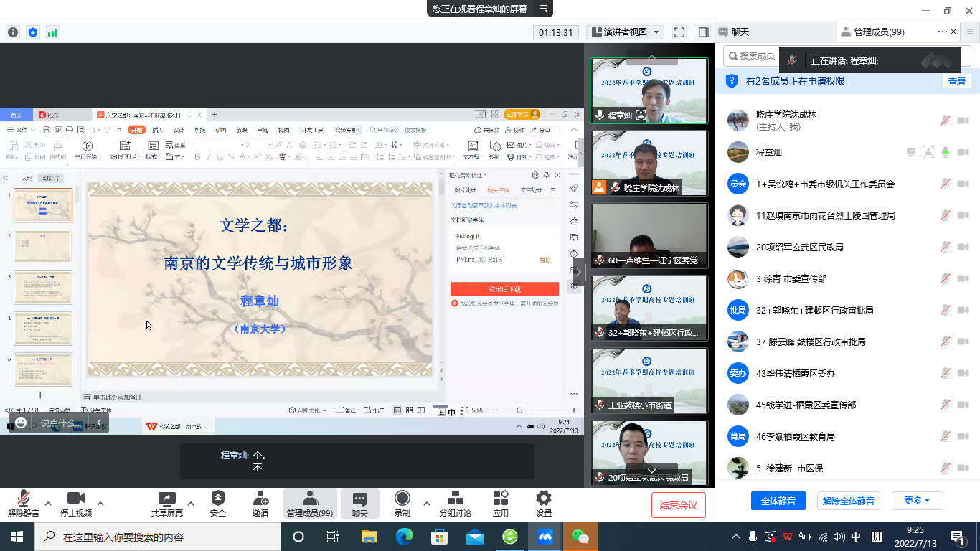Expand audio options arrow beside 解除静音
This screenshot has height=551, width=980.
pos(48,504)
